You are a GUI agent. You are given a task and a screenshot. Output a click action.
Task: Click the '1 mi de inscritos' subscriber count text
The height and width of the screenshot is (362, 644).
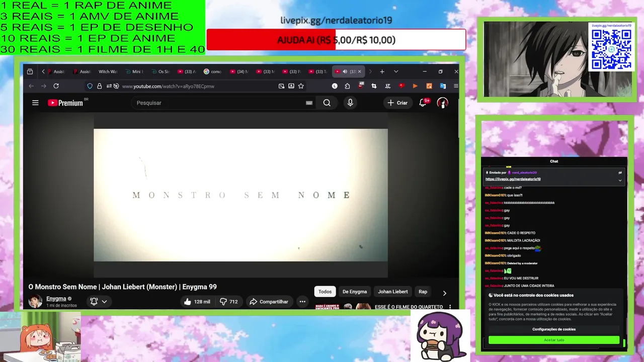[61, 305]
